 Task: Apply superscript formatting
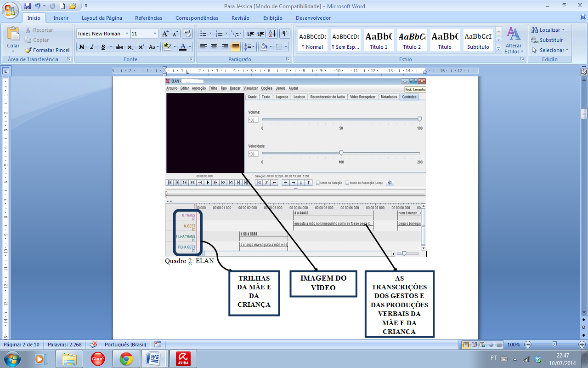[x=141, y=47]
